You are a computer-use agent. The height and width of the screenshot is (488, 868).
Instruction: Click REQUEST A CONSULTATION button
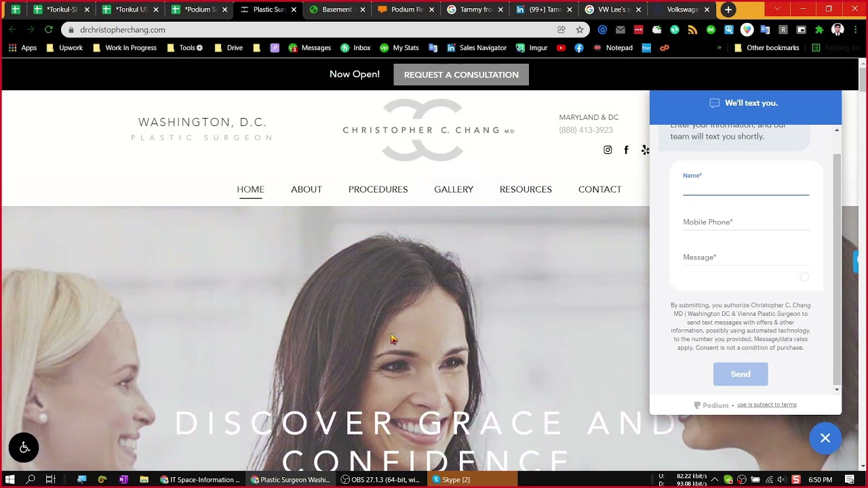[x=461, y=75]
